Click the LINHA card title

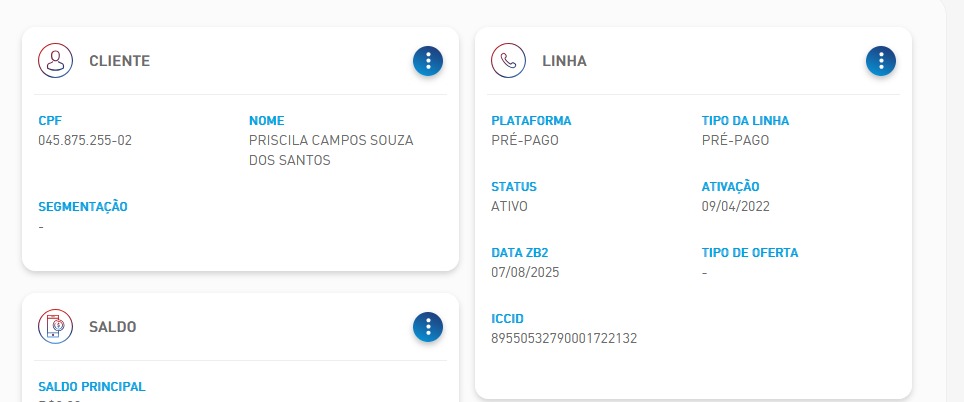click(564, 61)
